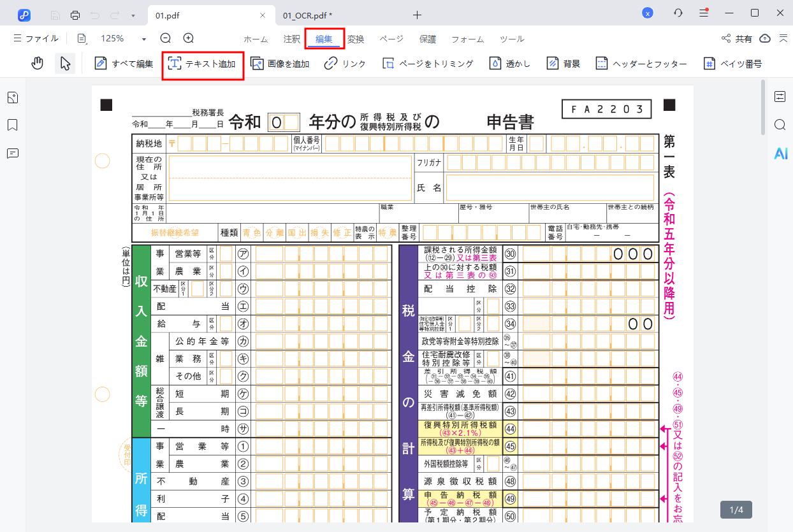Select the リンク link tool

coord(344,63)
